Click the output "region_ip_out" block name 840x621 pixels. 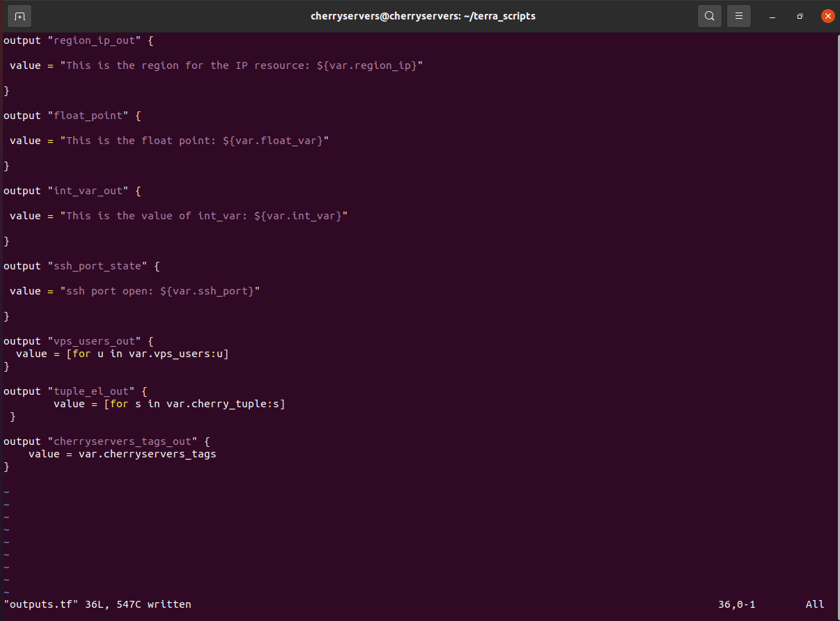pos(94,40)
